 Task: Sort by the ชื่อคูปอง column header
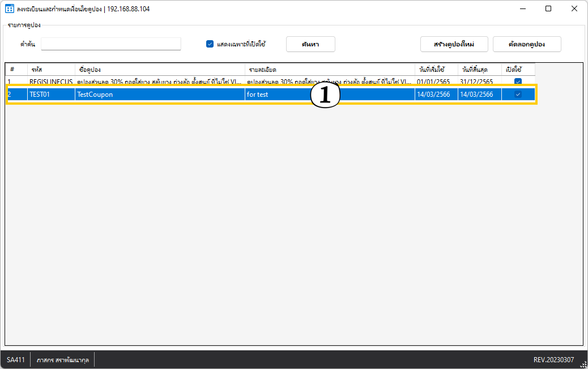pyautogui.click(x=160, y=70)
